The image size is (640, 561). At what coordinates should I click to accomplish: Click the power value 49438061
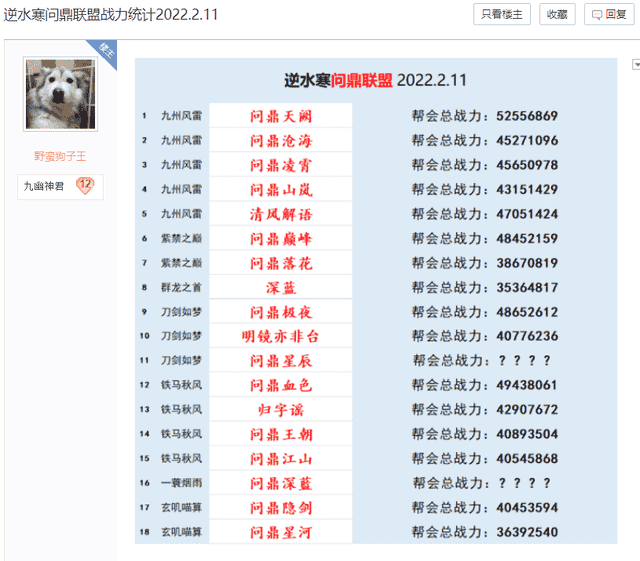coord(526,385)
